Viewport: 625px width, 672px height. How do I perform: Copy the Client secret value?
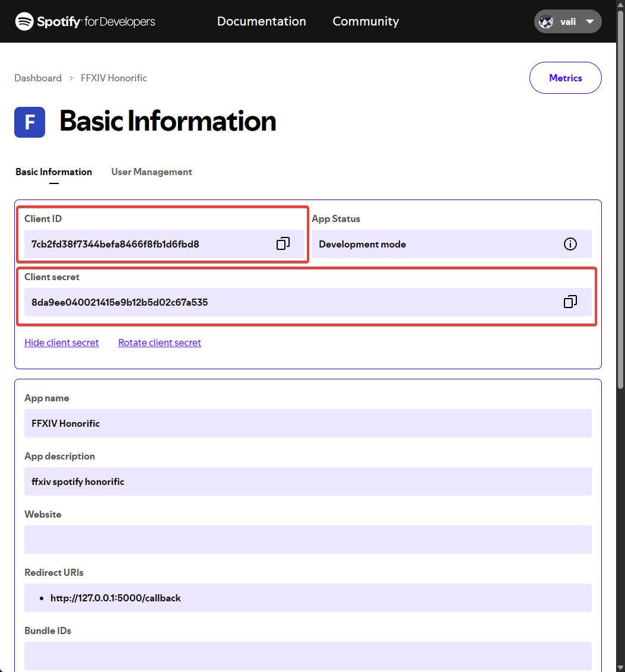570,302
